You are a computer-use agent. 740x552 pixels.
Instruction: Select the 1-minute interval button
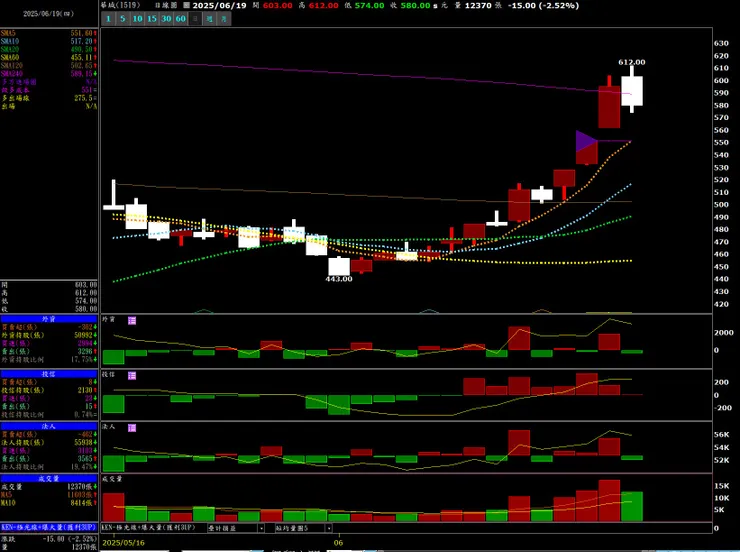tap(108, 19)
